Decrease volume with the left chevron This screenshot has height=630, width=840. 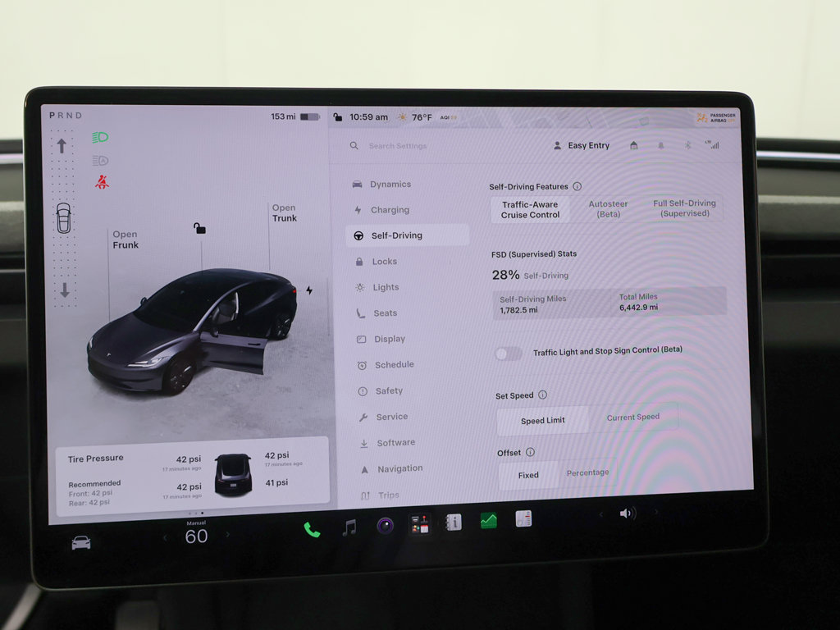pyautogui.click(x=600, y=514)
